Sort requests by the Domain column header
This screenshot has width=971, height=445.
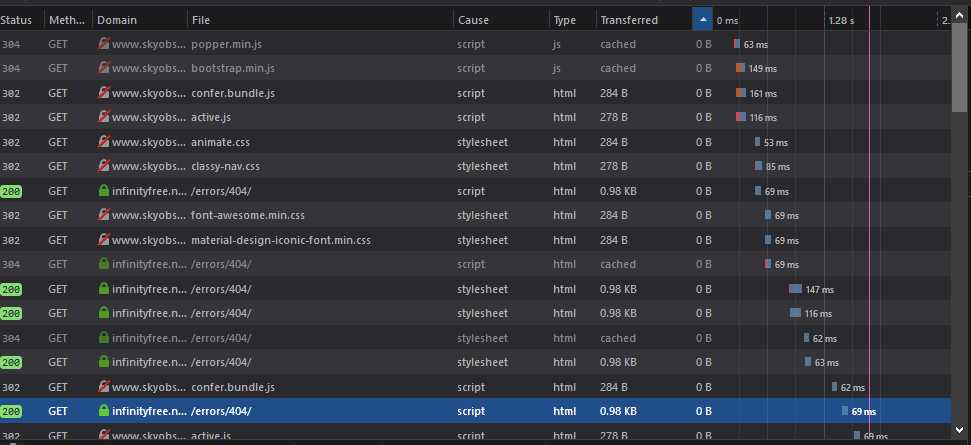pos(140,20)
